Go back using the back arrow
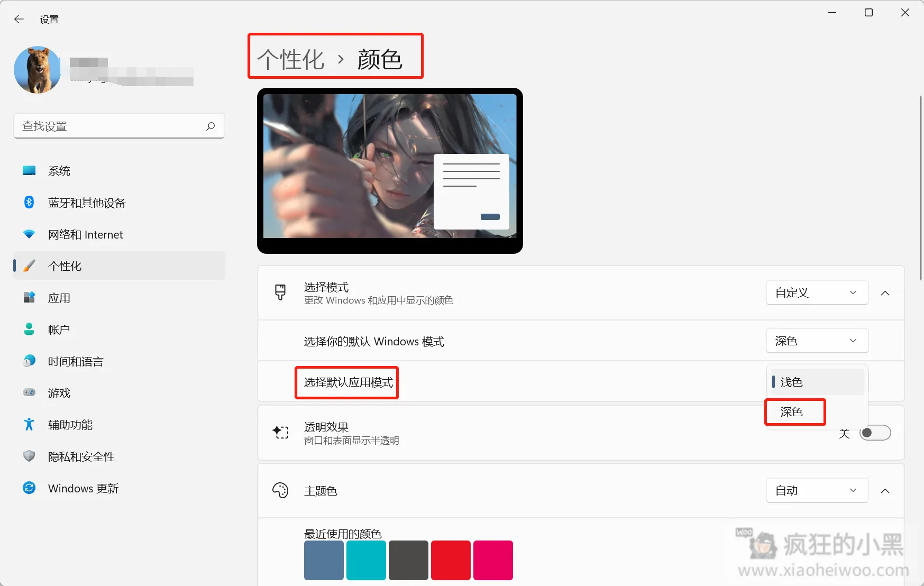The width and height of the screenshot is (924, 586). [19, 19]
